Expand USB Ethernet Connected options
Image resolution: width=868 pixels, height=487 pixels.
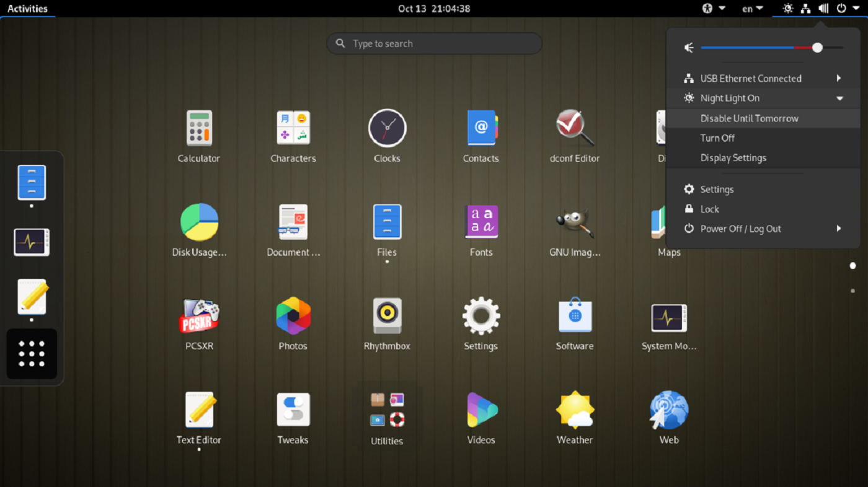(x=839, y=78)
